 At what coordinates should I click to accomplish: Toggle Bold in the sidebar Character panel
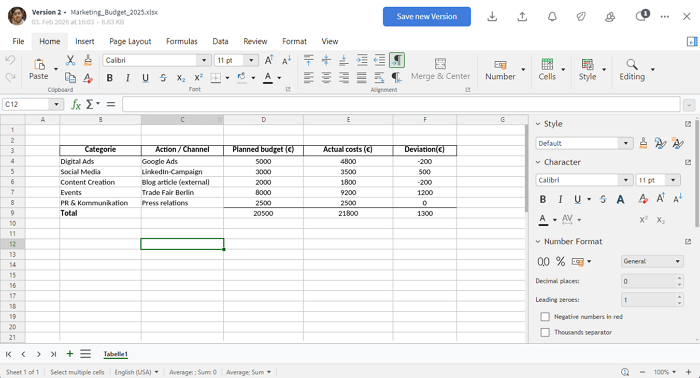pos(543,199)
